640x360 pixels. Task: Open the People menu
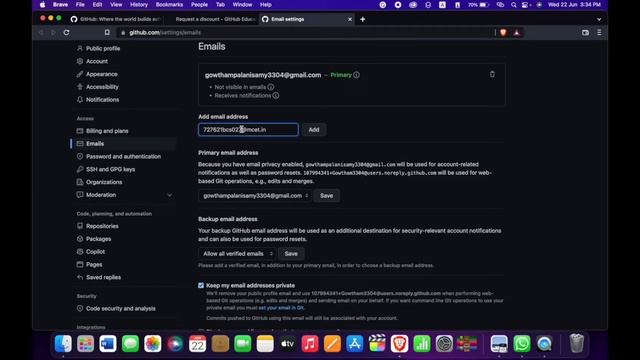pos(199,5)
